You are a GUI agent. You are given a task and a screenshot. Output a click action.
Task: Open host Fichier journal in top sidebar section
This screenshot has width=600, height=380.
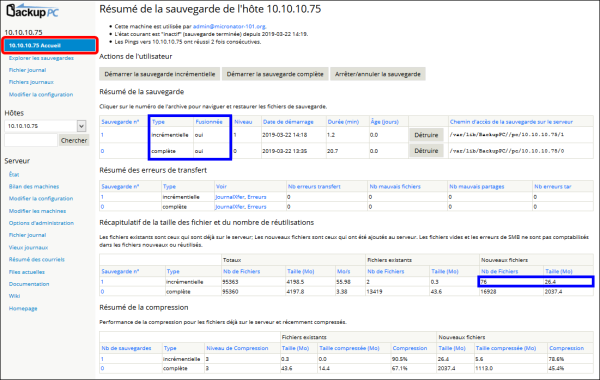[x=27, y=70]
